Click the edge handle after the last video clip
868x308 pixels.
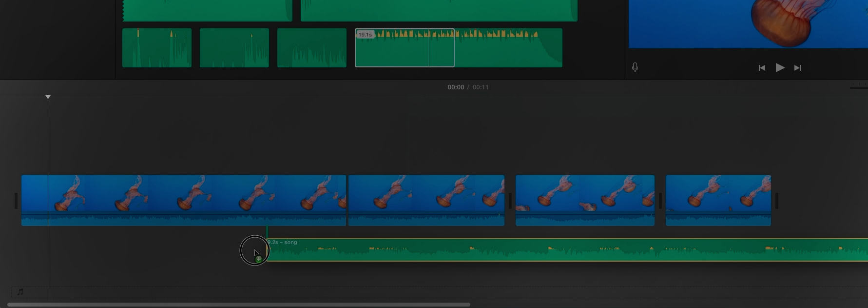pos(777,201)
